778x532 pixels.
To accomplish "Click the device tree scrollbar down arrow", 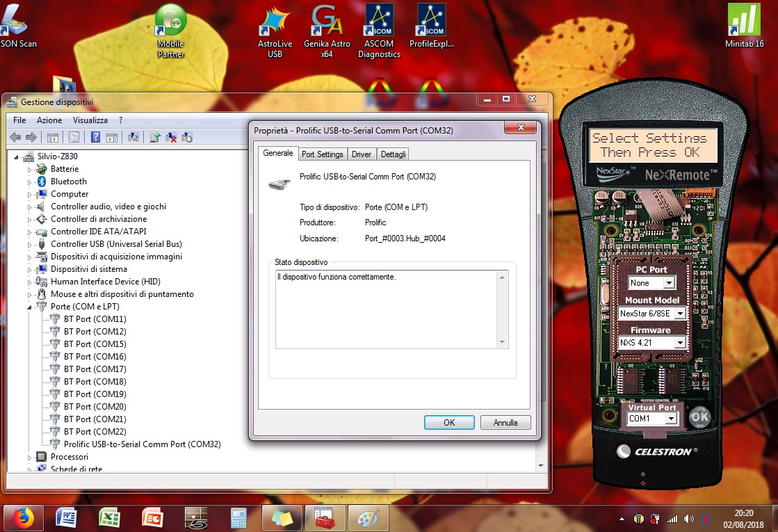I will click(x=541, y=465).
